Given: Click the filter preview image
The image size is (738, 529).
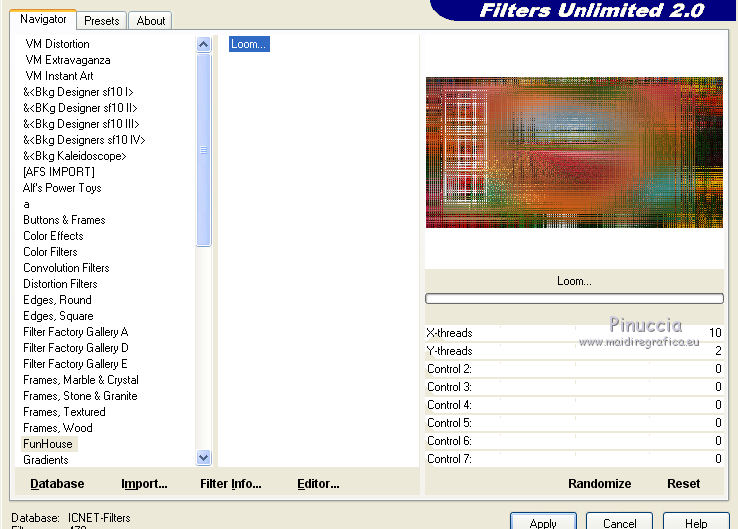Looking at the screenshot, I should click(574, 152).
